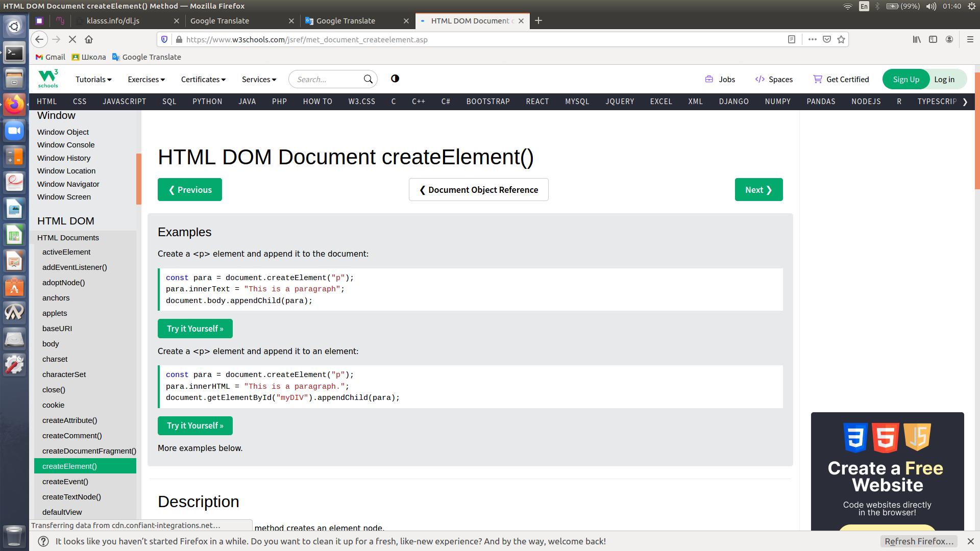
Task: Stop the page loading
Action: [x=72, y=39]
